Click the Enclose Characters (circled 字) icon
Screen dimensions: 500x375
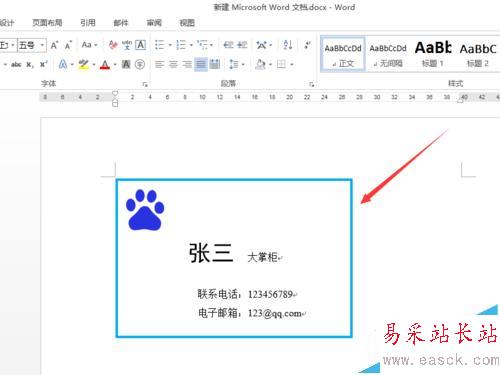pos(140,64)
